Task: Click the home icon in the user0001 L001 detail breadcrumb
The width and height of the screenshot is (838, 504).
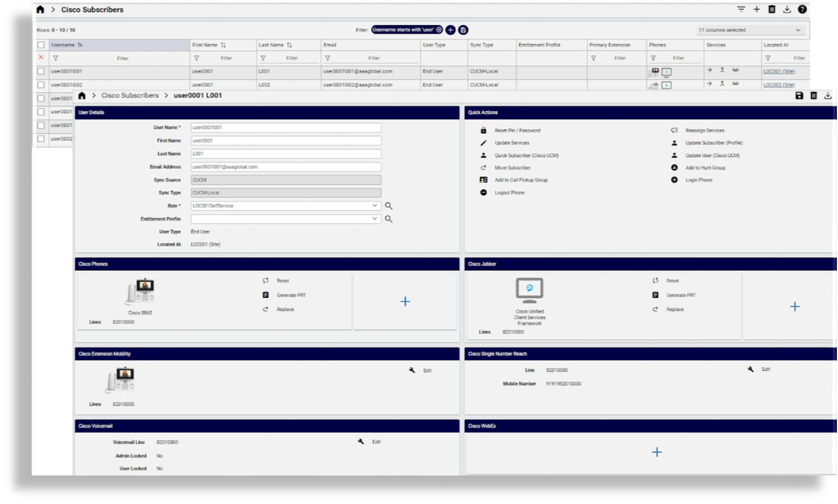Action: pos(82,96)
